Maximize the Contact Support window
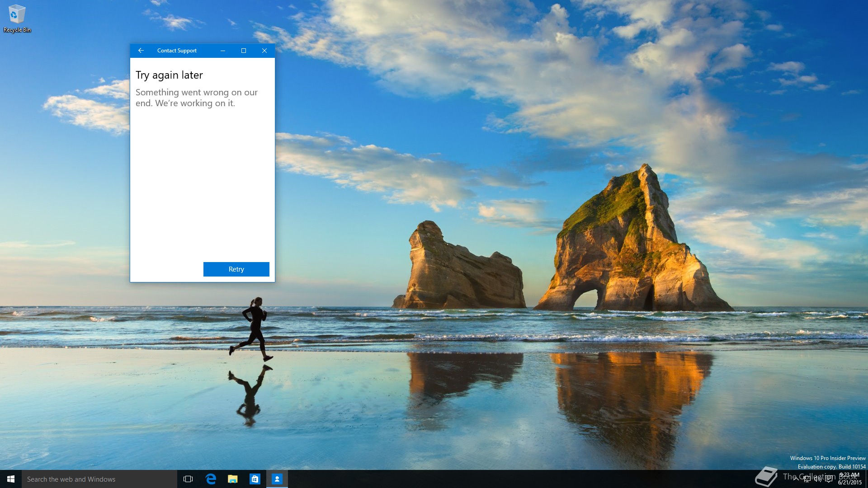Image resolution: width=868 pixels, height=488 pixels. (244, 51)
